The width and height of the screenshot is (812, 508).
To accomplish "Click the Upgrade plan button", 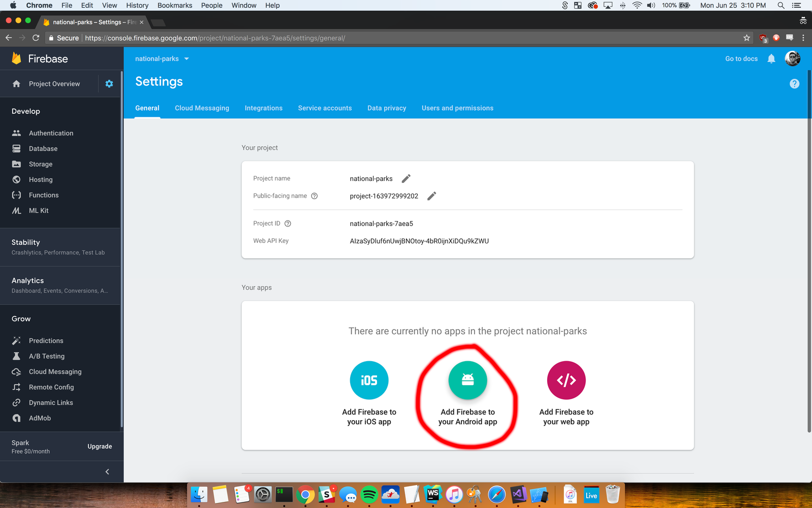I will [99, 447].
